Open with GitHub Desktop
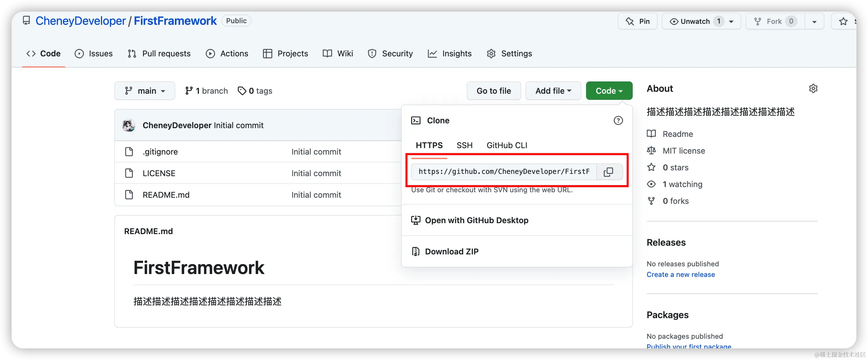The height and width of the screenshot is (360, 868). [476, 220]
